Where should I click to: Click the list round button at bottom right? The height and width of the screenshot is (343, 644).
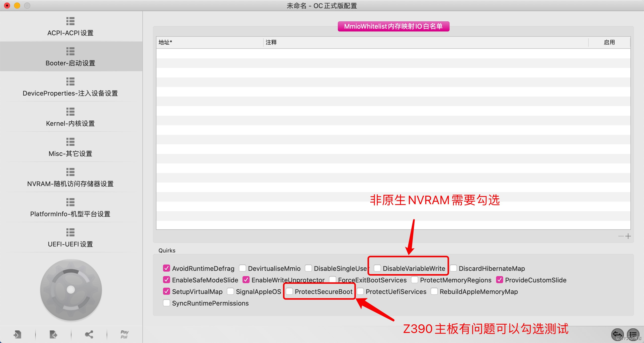633,334
